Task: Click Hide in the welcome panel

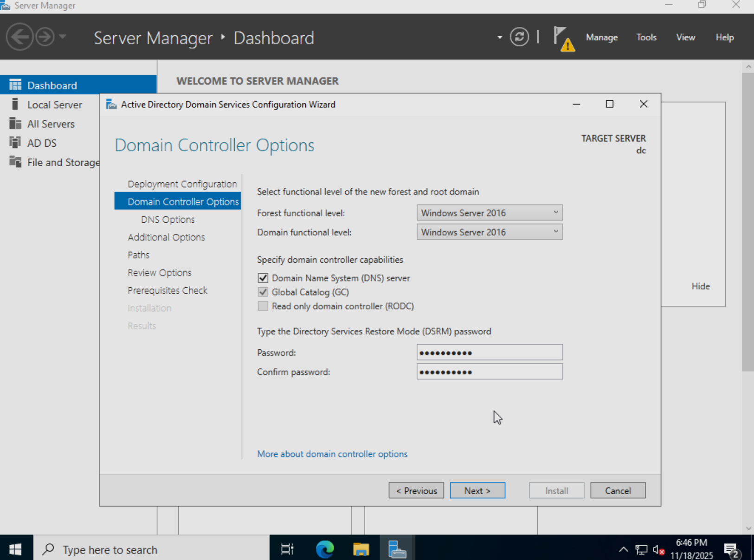Action: point(701,286)
